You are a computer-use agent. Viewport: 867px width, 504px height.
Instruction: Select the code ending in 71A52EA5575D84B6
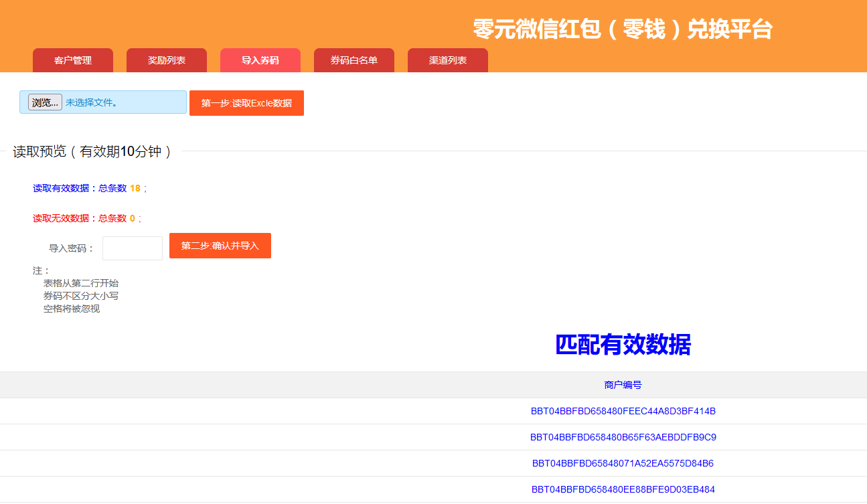click(x=623, y=463)
